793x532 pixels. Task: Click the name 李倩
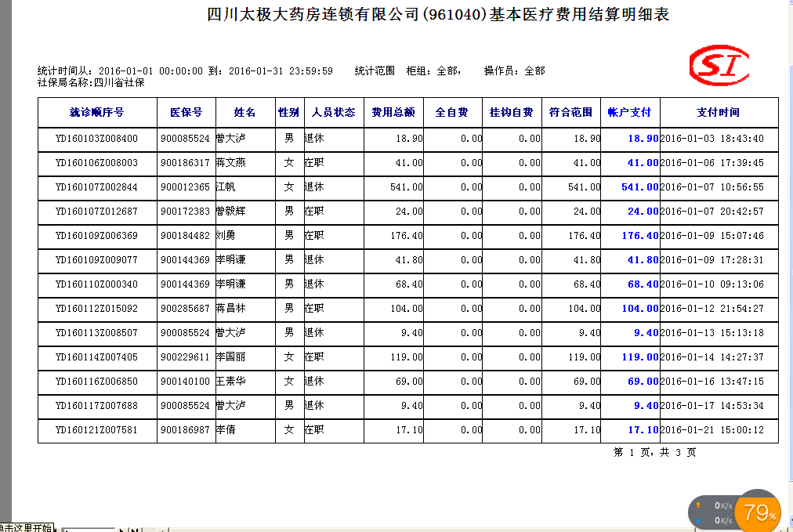(226, 430)
